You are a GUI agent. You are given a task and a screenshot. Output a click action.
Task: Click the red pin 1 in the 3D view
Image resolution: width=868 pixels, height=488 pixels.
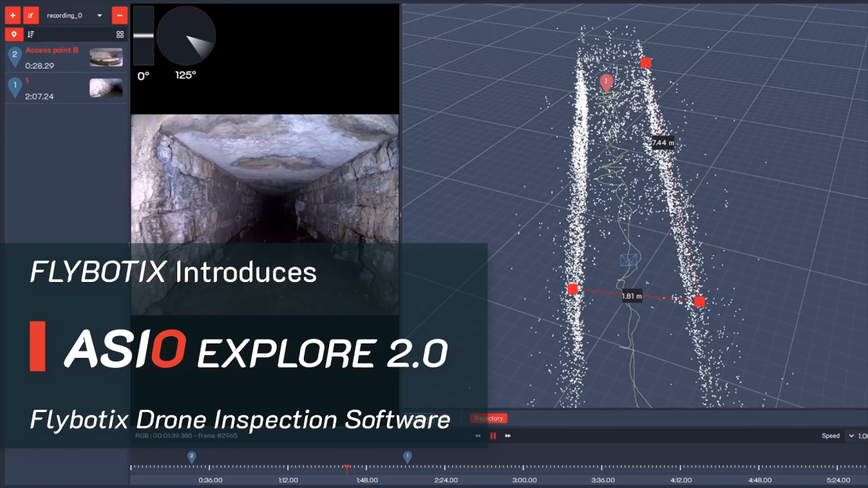[607, 82]
